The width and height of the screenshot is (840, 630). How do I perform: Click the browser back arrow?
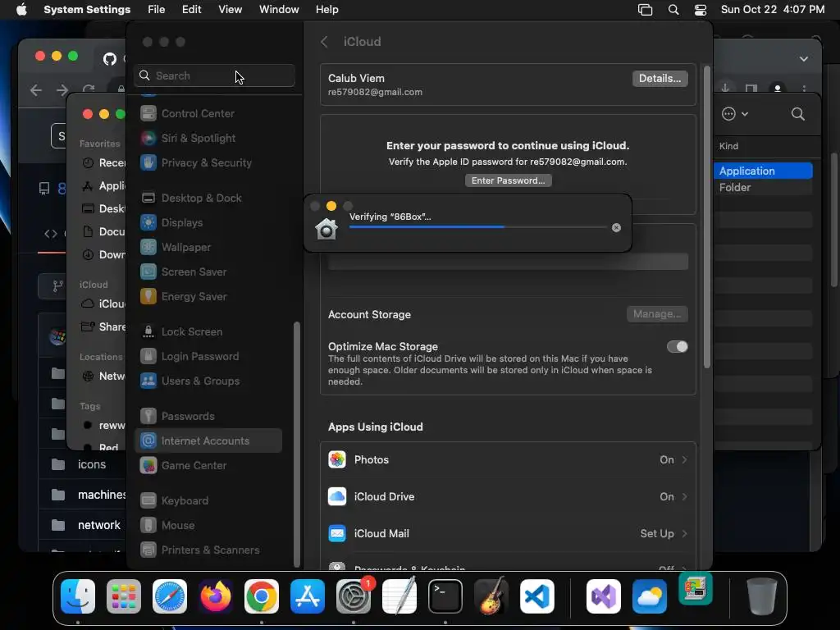36,90
